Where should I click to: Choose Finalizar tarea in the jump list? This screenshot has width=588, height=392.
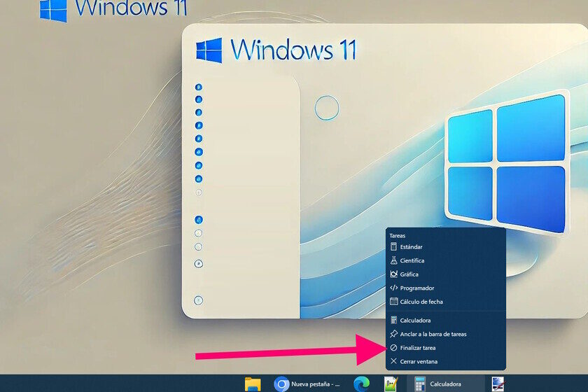(x=445, y=348)
